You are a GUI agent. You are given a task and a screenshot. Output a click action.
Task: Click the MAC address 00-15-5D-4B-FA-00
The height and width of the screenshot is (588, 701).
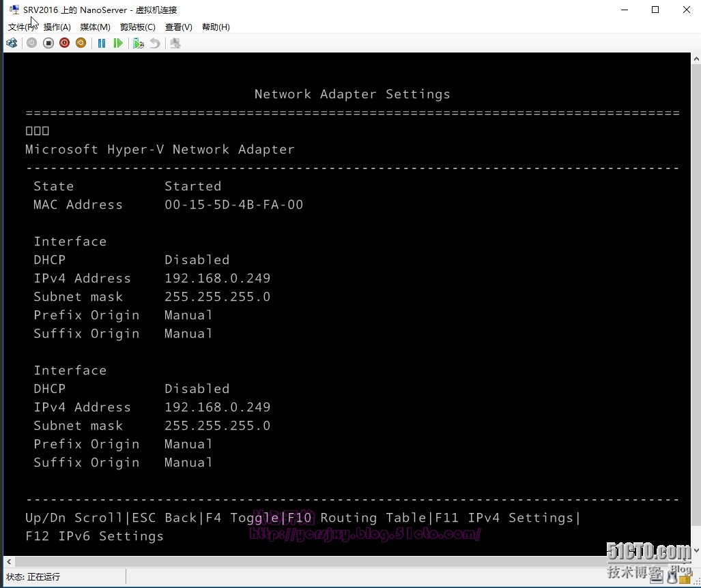point(234,205)
